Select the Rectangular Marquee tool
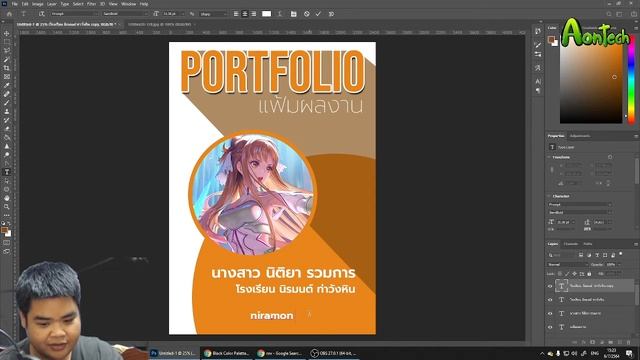Screen dimensions: 640x360 pos(7,42)
